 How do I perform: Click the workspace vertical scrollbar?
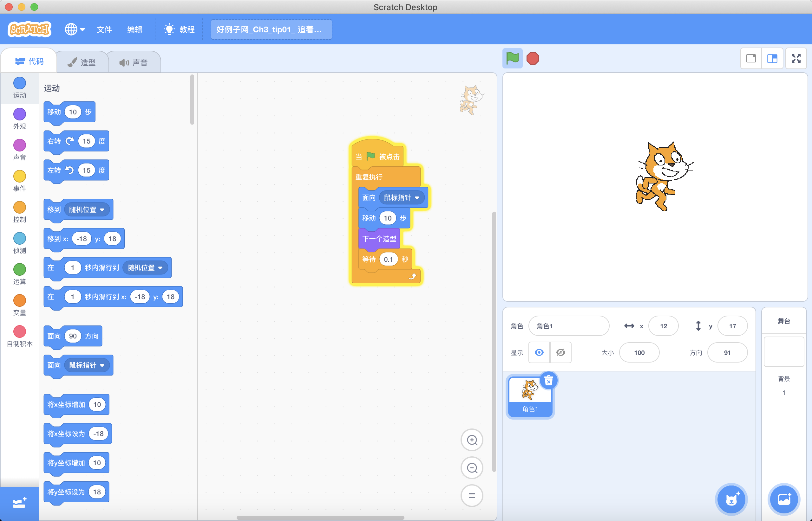click(494, 342)
